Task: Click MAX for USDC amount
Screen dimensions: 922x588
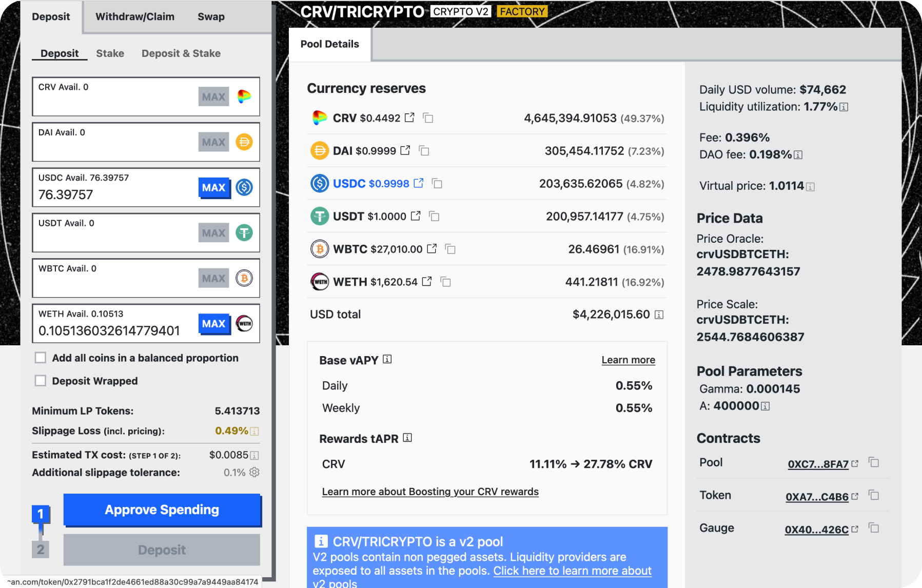Action: tap(214, 188)
